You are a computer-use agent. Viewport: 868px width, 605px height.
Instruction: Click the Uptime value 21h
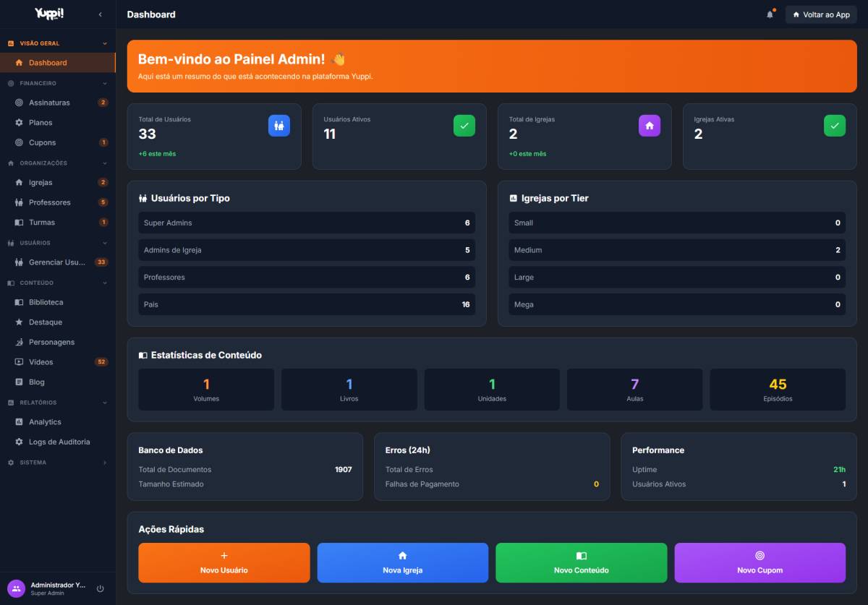[x=839, y=470]
